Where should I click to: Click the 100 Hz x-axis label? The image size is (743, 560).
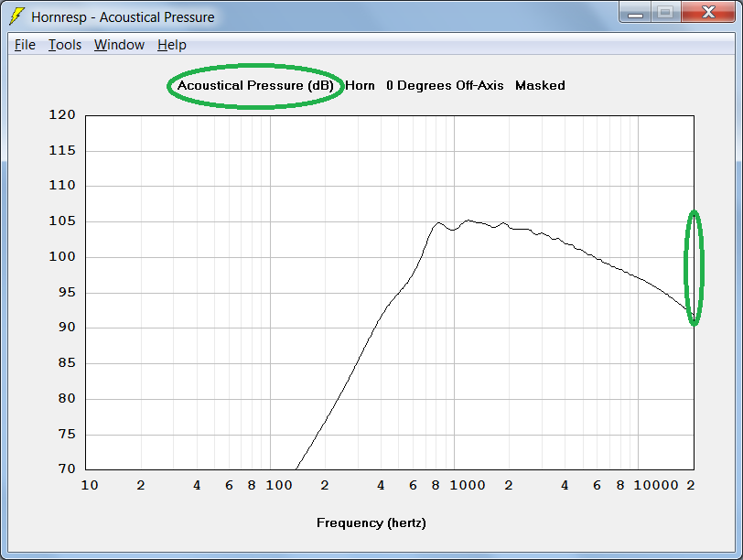point(278,486)
